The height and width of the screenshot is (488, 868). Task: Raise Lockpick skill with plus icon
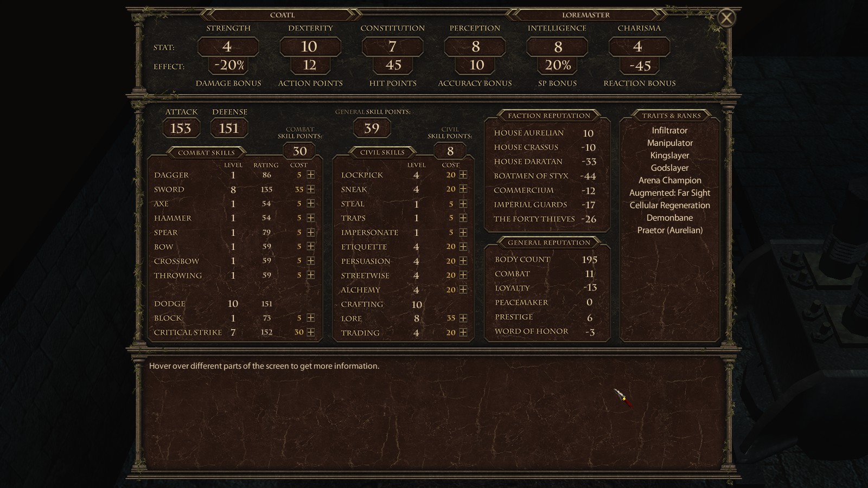coord(463,175)
